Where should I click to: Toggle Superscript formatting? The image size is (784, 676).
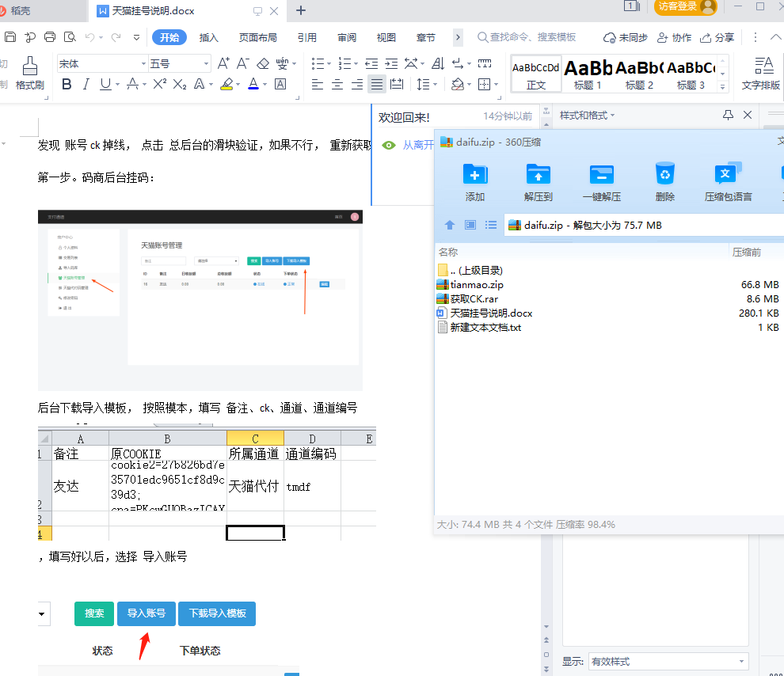[x=159, y=84]
